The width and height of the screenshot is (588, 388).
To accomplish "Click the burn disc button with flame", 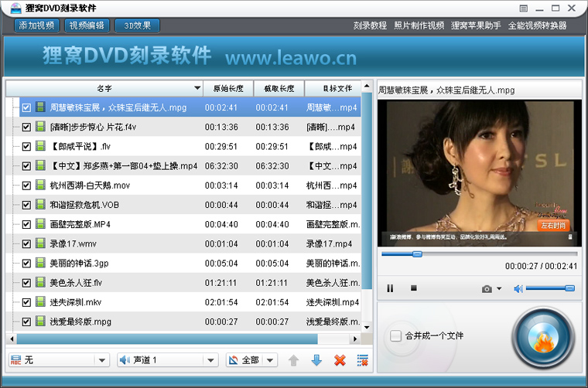I will pyautogui.click(x=543, y=338).
